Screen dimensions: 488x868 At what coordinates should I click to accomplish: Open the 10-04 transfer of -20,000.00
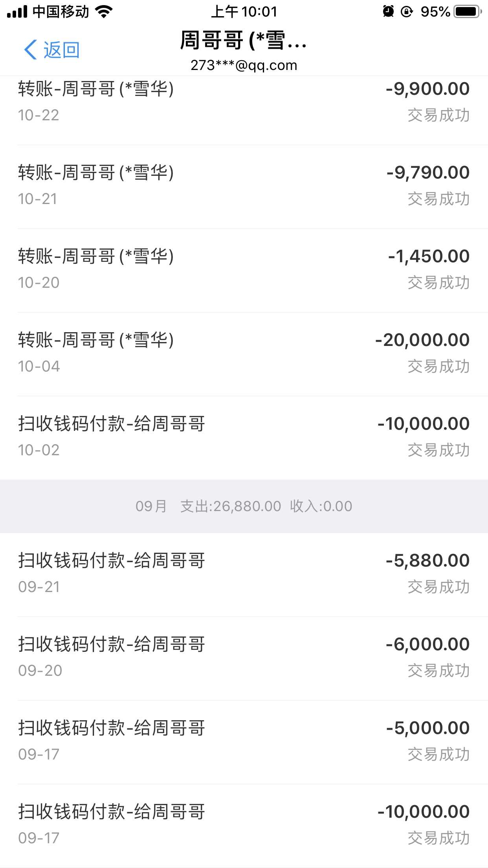[244, 353]
